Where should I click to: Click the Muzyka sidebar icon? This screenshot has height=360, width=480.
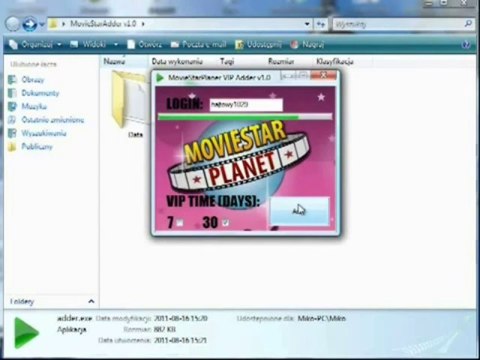click(12, 106)
